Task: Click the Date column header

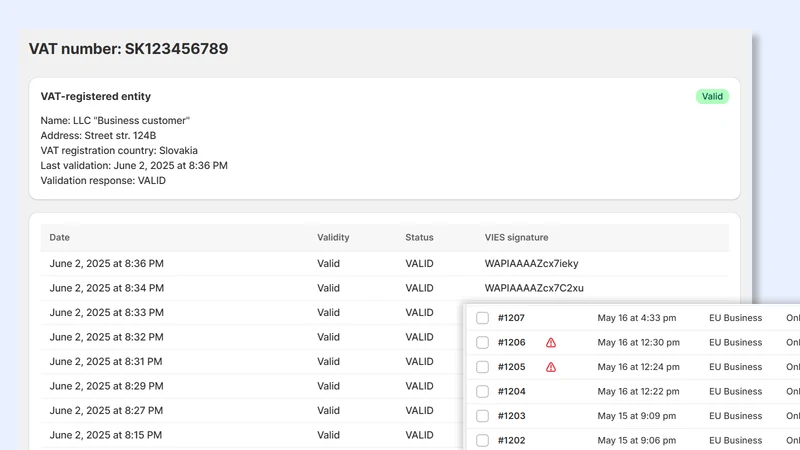Action: coord(60,237)
